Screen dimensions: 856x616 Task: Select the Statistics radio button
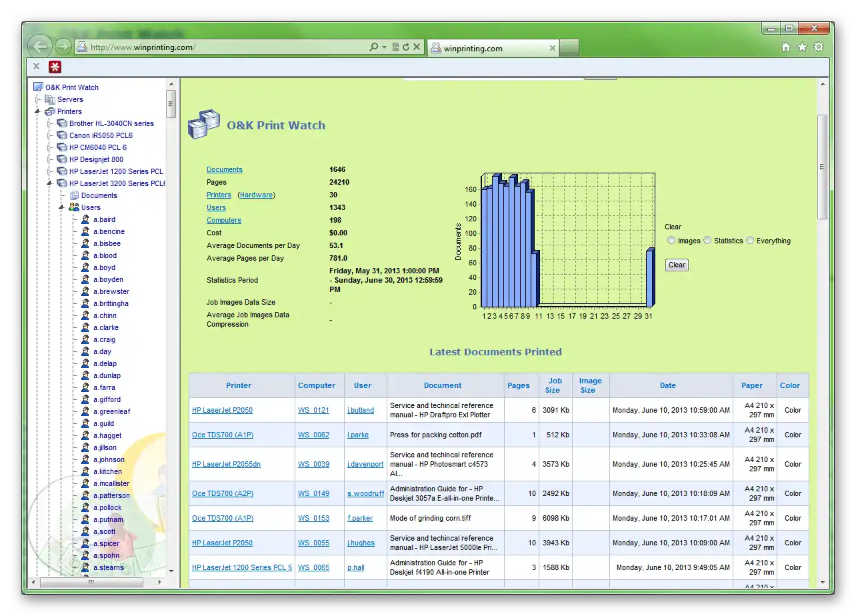(707, 241)
